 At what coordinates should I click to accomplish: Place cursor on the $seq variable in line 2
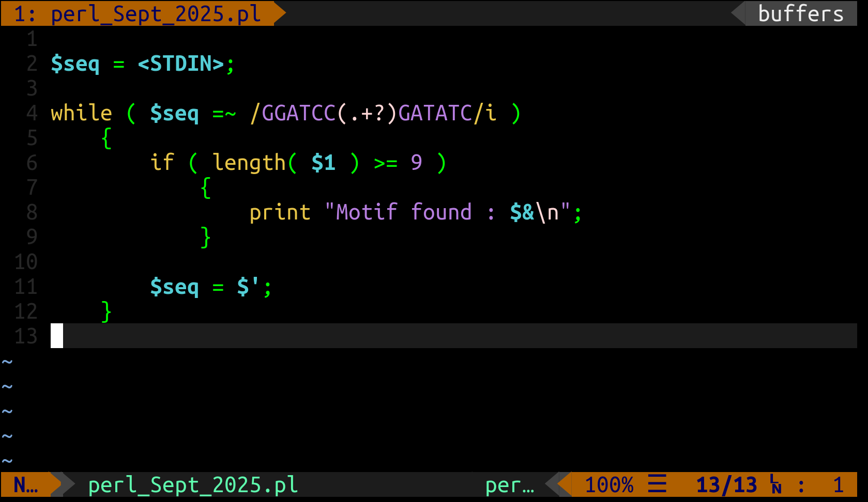coord(75,64)
